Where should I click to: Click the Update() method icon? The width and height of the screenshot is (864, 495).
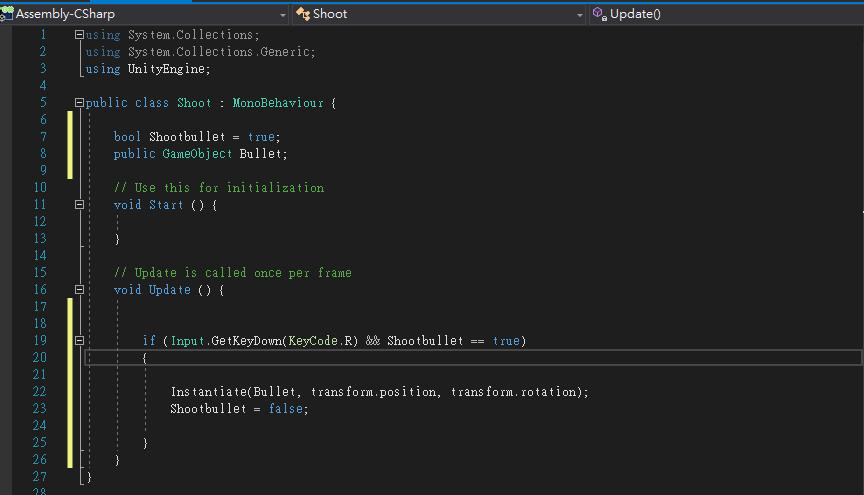coord(599,14)
